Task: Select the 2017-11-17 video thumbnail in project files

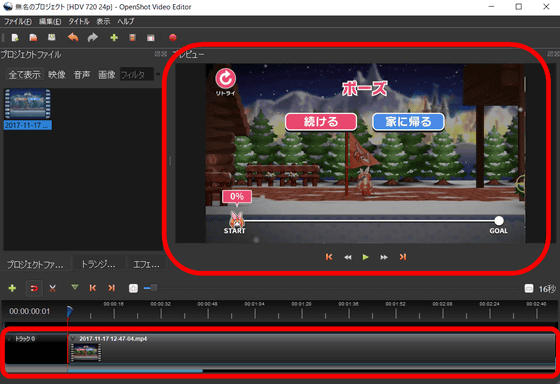Action: 28,104
